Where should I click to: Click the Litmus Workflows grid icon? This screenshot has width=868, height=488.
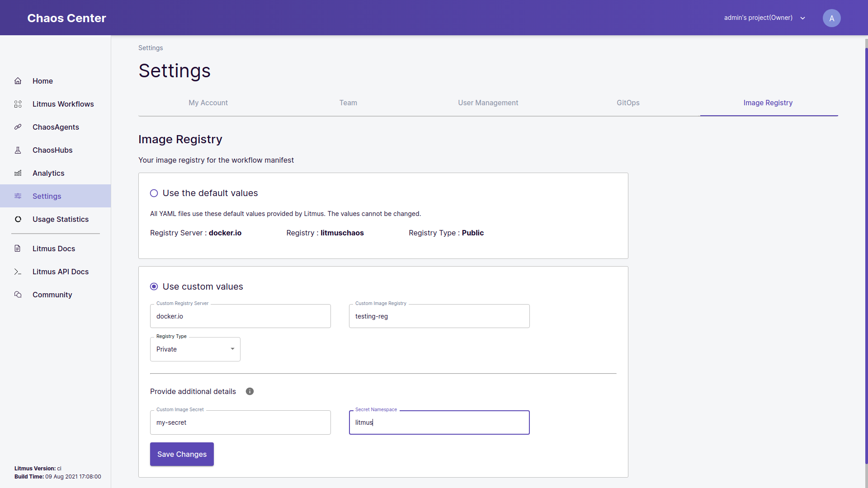click(18, 104)
